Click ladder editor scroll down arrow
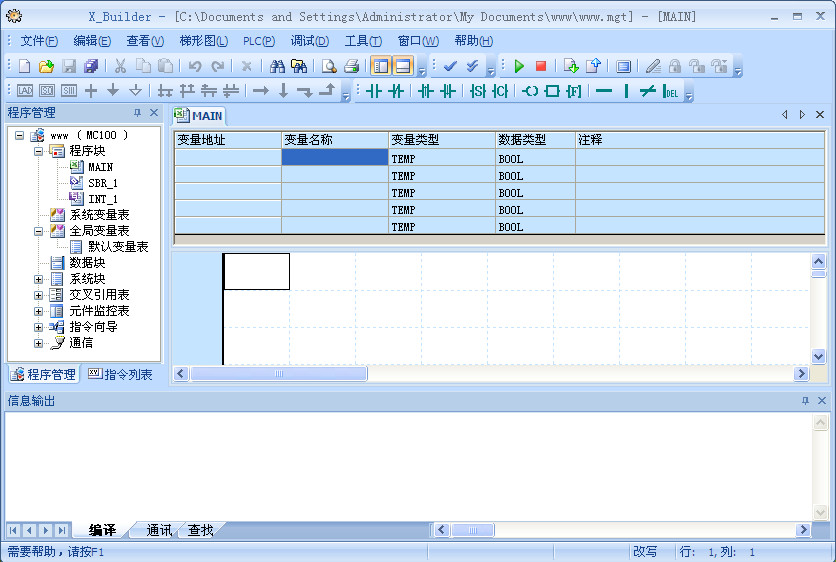Viewport: 836px width, 562px height. [818, 356]
